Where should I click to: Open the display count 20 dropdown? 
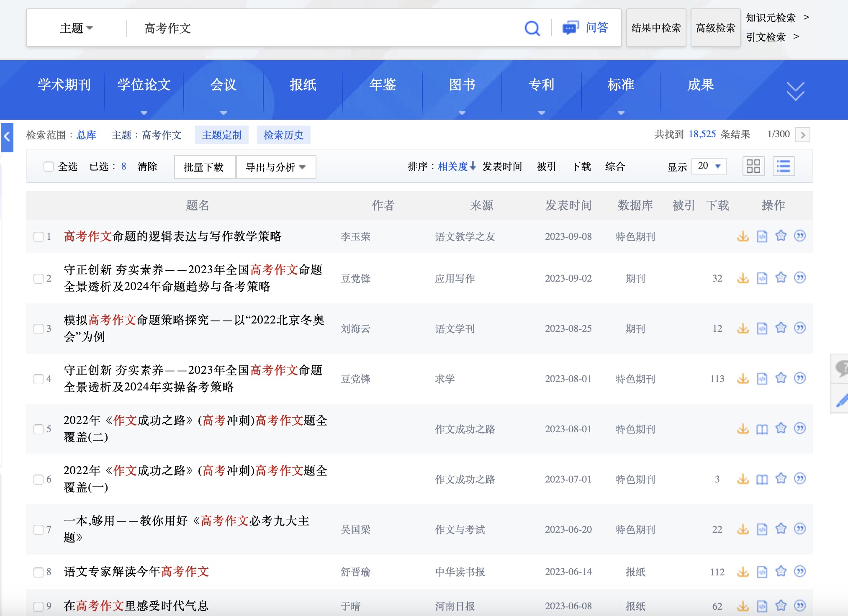[709, 166]
